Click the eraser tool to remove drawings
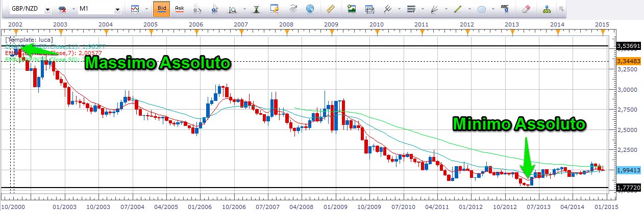The height and width of the screenshot is (211, 644). 526,9
